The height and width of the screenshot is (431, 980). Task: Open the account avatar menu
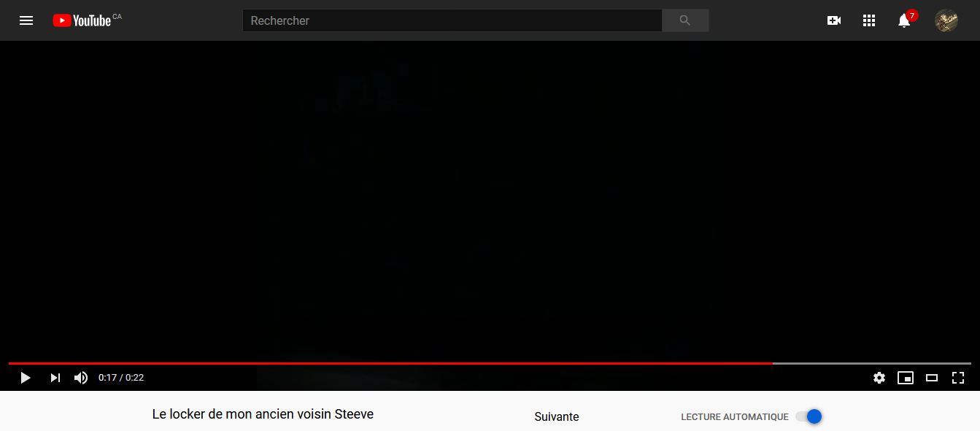coord(946,20)
